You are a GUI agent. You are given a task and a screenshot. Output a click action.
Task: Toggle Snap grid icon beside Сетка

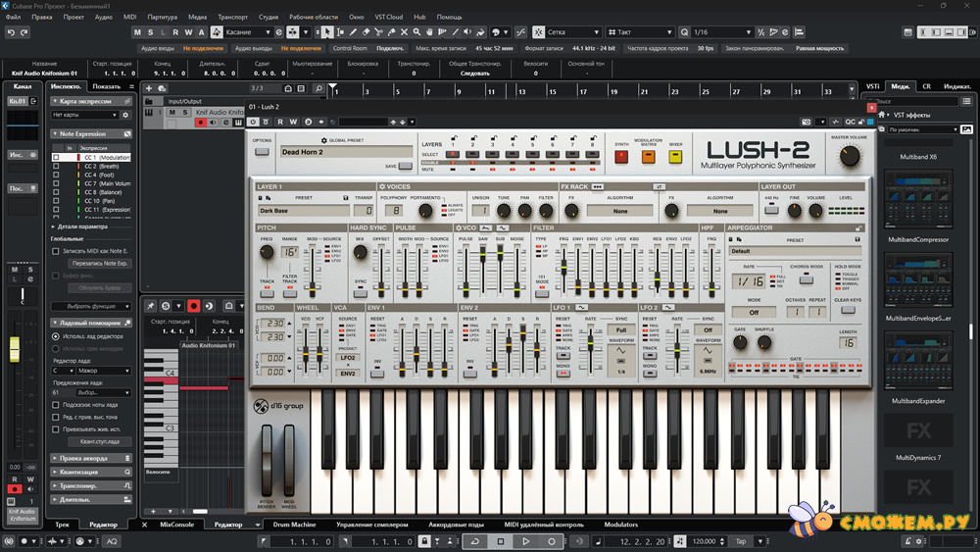[x=539, y=32]
